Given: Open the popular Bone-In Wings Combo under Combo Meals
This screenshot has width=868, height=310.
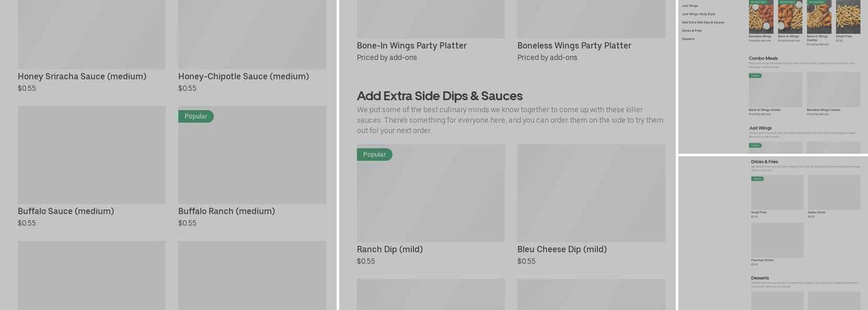Looking at the screenshot, I should pyautogui.click(x=776, y=94).
